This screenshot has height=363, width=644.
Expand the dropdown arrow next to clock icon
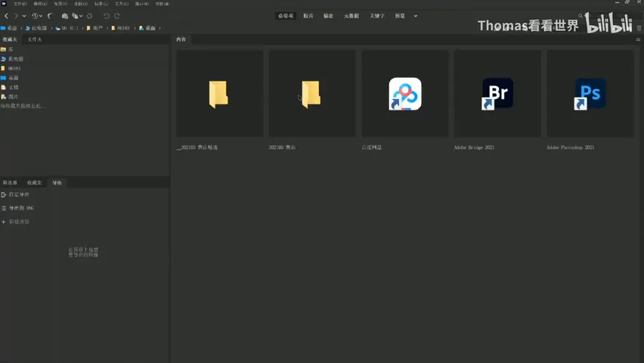click(x=41, y=16)
